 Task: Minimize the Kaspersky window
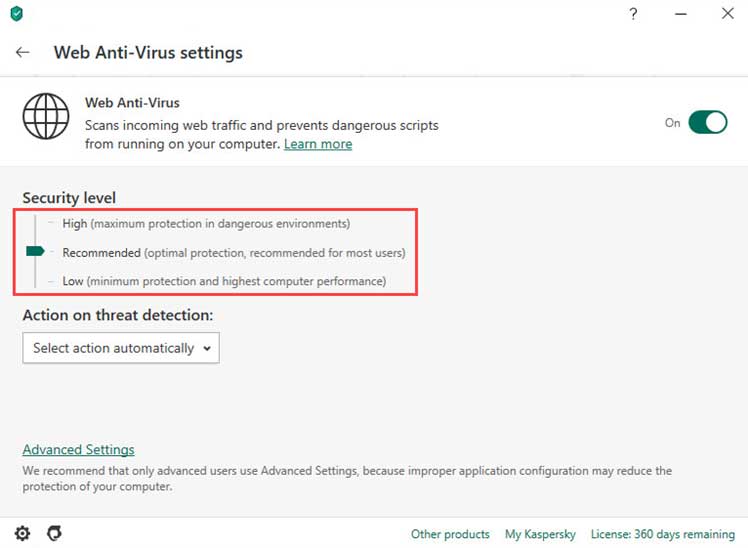point(681,14)
